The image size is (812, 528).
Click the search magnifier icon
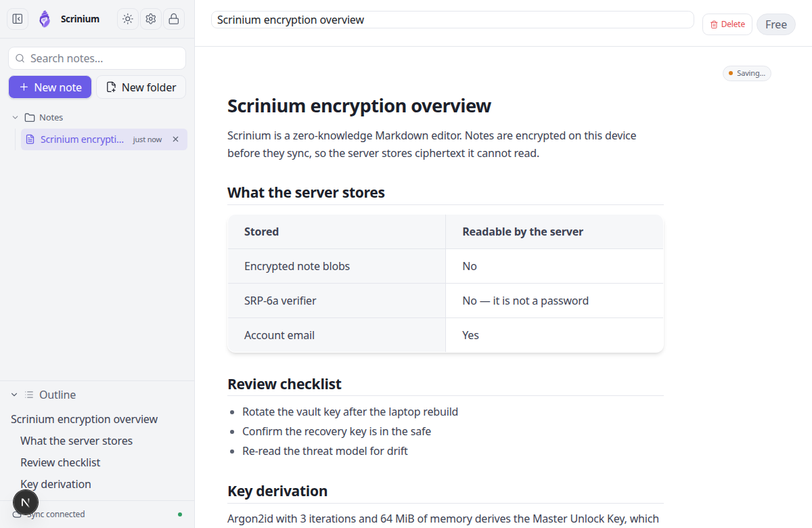click(x=20, y=58)
